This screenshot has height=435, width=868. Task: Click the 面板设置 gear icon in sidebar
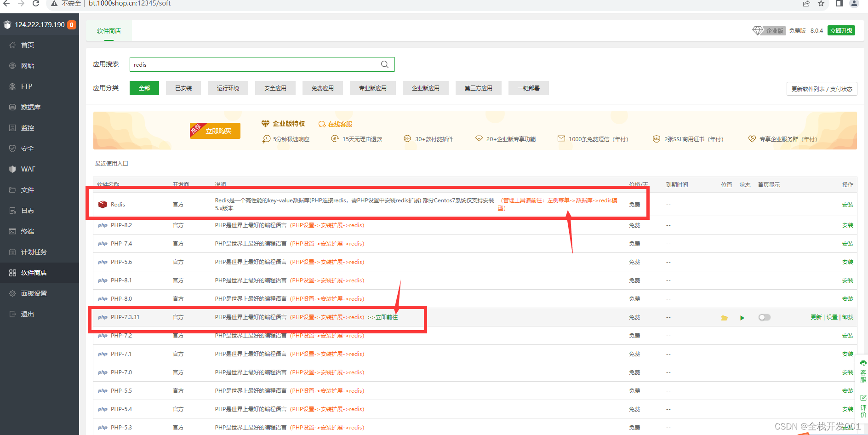(12, 293)
